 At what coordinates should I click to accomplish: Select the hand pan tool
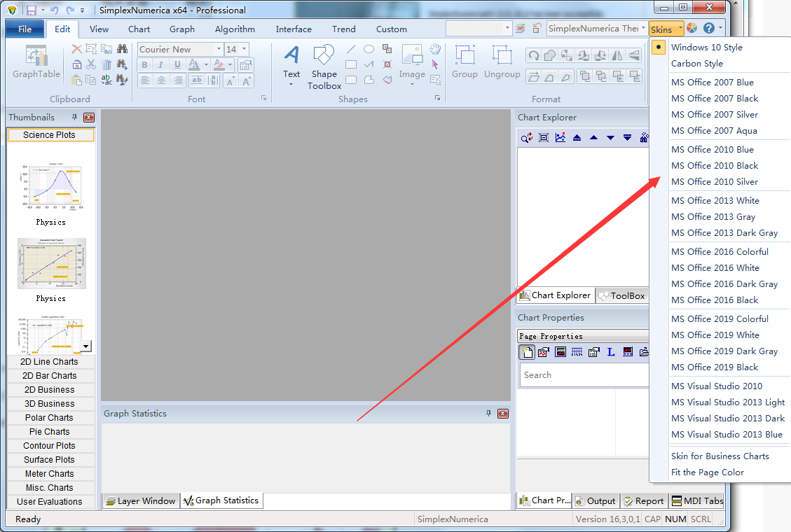click(x=435, y=50)
